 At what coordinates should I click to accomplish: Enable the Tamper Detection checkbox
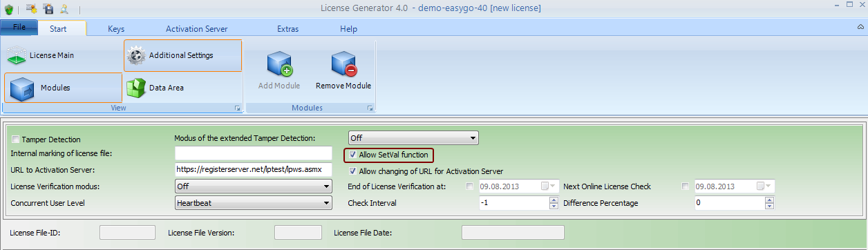[15, 140]
